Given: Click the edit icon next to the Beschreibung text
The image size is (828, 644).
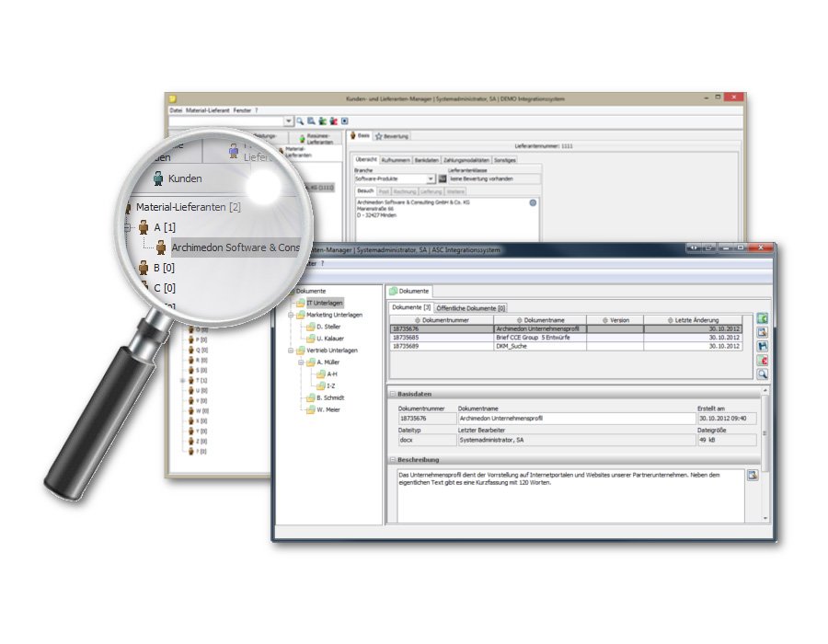Looking at the screenshot, I should pyautogui.click(x=753, y=475).
